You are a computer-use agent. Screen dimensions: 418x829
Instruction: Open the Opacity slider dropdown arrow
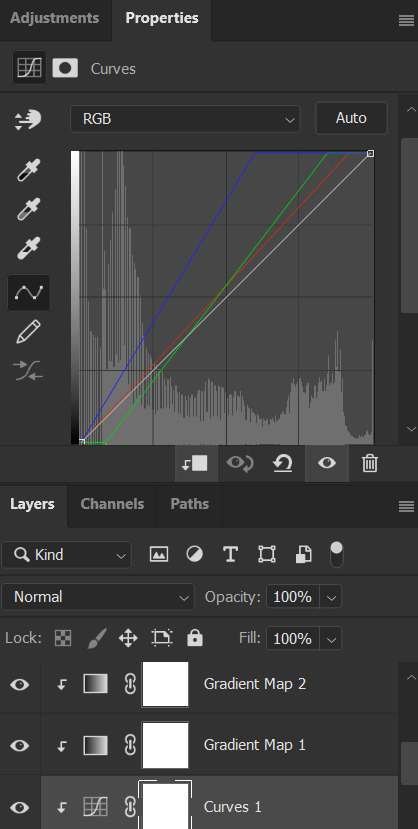(x=331, y=597)
